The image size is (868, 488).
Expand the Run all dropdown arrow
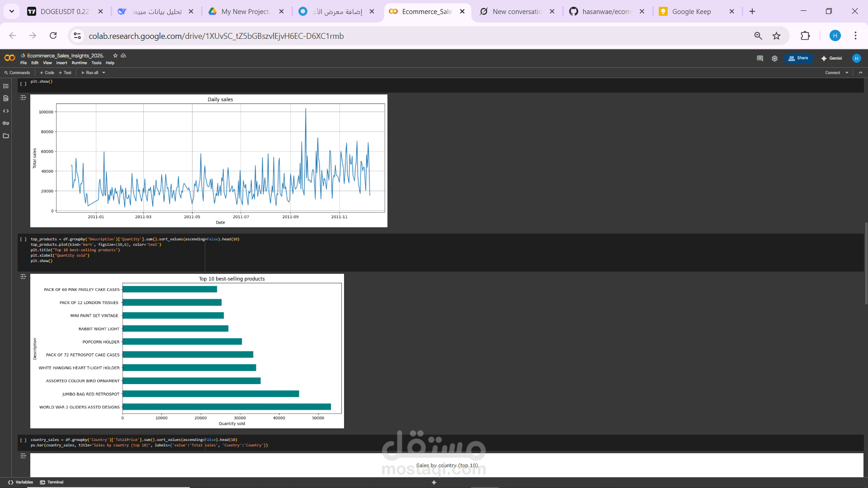(104, 73)
